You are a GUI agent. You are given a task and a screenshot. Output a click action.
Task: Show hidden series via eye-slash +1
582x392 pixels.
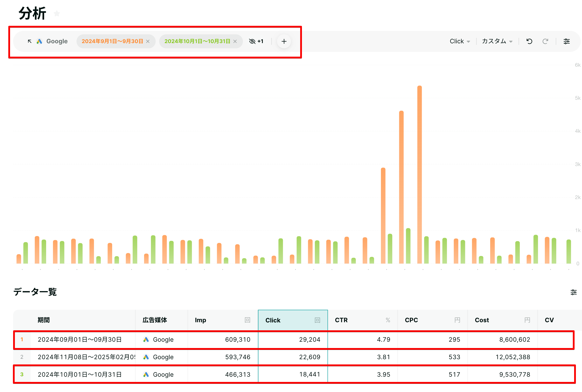(256, 41)
